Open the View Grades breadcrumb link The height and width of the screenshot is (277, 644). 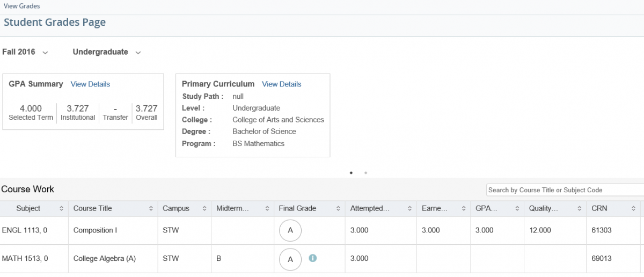21,6
